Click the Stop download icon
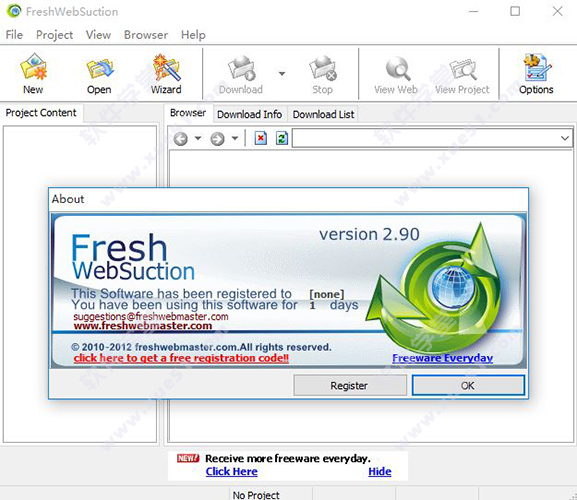577x500 pixels. (322, 74)
